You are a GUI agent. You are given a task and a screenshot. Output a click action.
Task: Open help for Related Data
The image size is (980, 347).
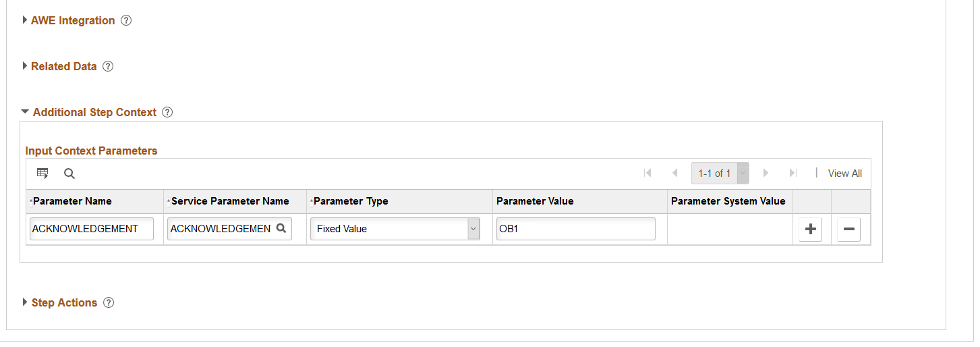(x=108, y=66)
